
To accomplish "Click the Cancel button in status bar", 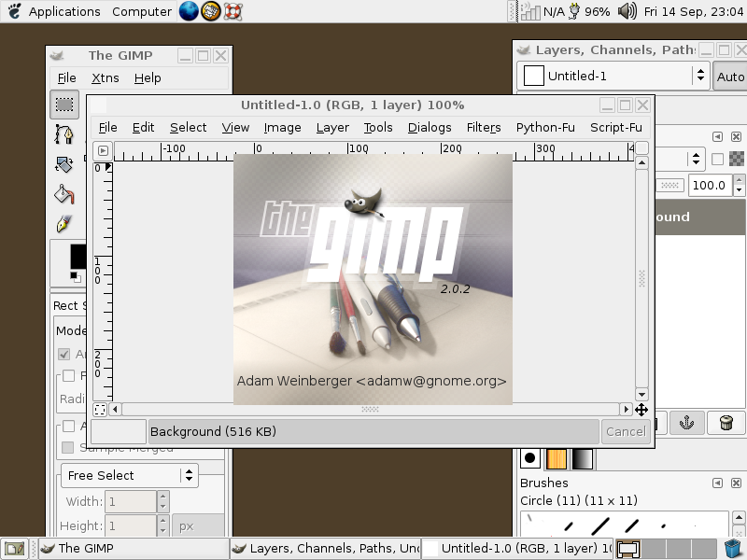I will 626,431.
